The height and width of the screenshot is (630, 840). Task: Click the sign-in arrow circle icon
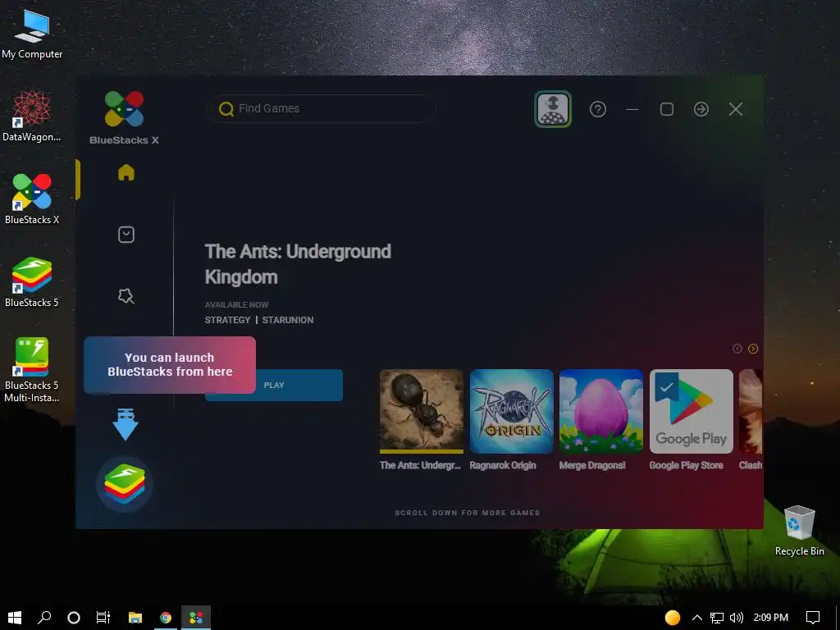pyautogui.click(x=701, y=109)
